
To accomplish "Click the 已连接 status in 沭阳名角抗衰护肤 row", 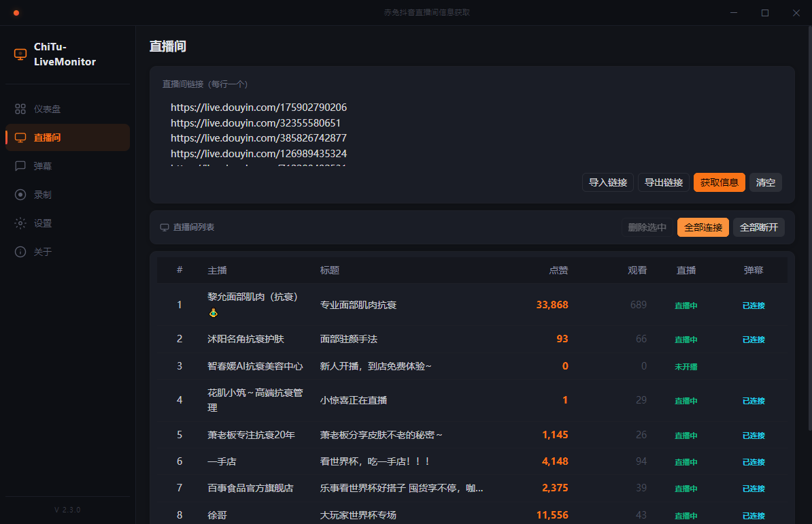I will point(754,340).
